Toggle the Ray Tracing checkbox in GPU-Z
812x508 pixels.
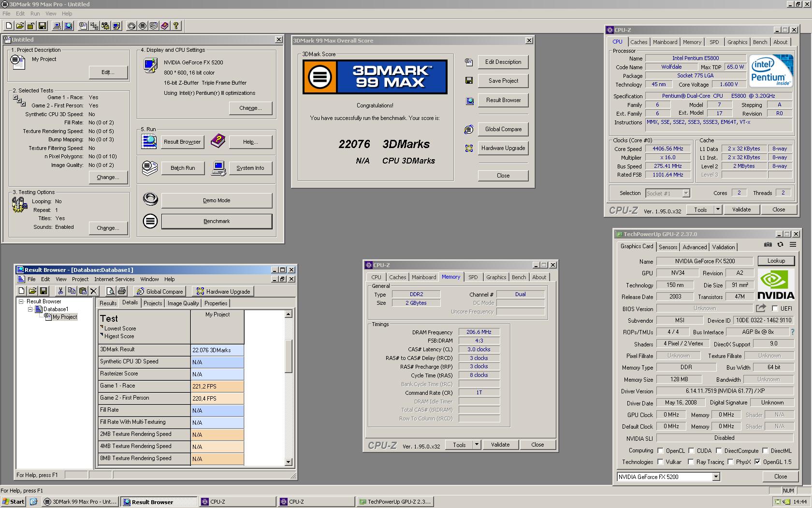click(x=691, y=462)
